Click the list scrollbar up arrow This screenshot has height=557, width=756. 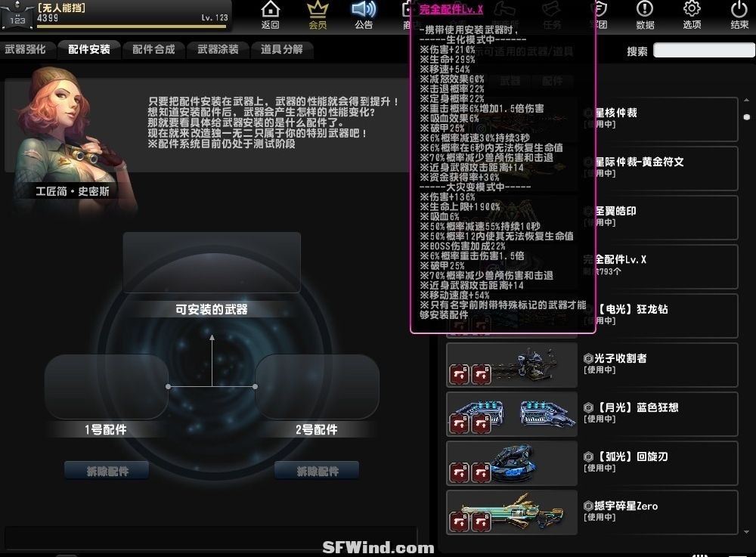(747, 101)
